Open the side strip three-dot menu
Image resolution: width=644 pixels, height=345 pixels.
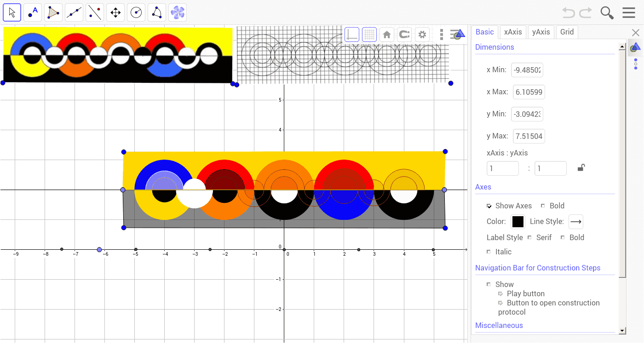pos(636,64)
